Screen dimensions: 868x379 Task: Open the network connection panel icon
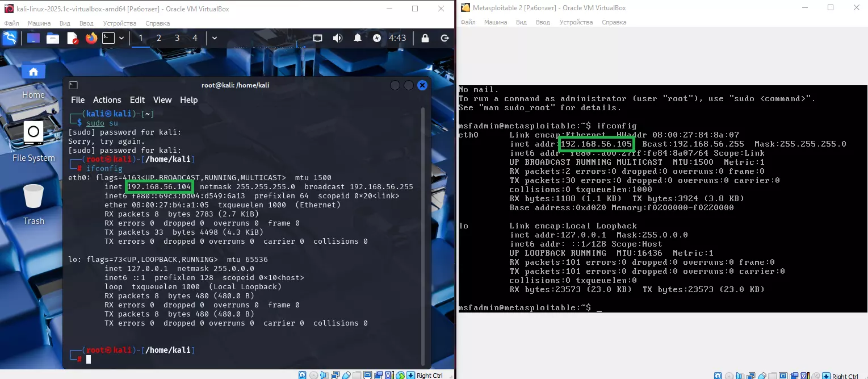pos(318,38)
